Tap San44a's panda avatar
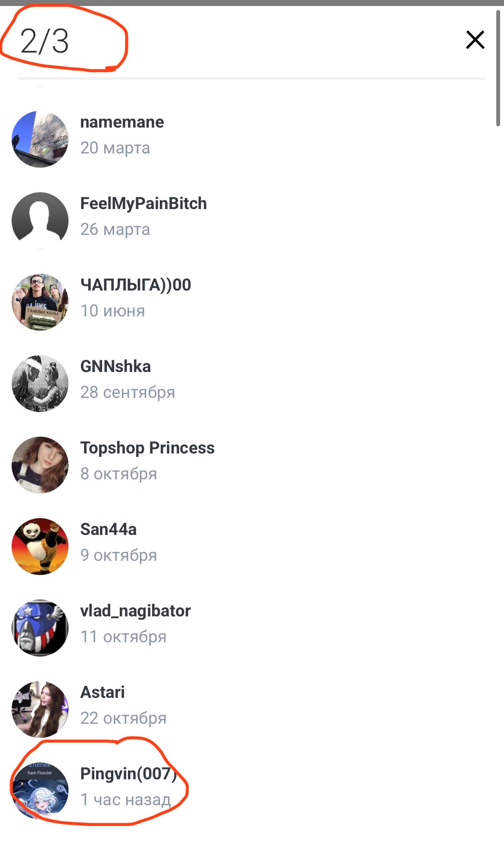The height and width of the screenshot is (844, 504). coord(40,547)
